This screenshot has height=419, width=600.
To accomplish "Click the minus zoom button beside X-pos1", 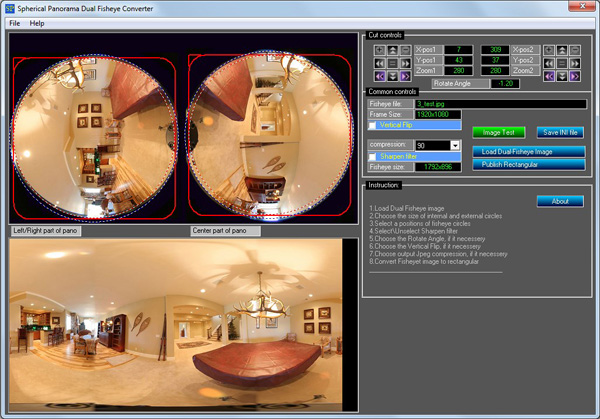I will [x=405, y=50].
